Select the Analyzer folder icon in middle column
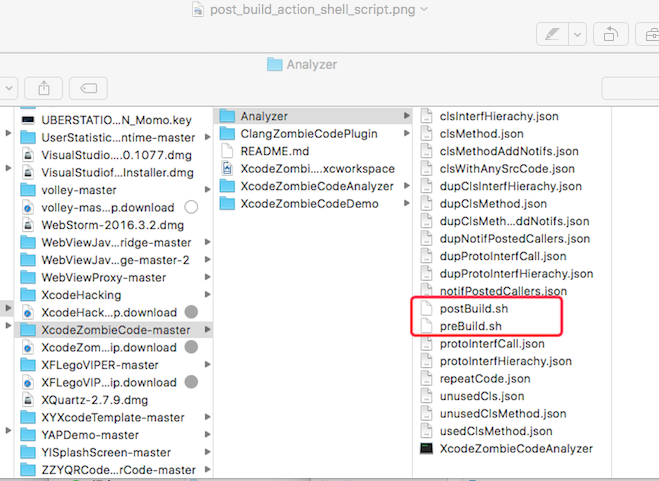This screenshot has height=481, width=659. (x=227, y=116)
